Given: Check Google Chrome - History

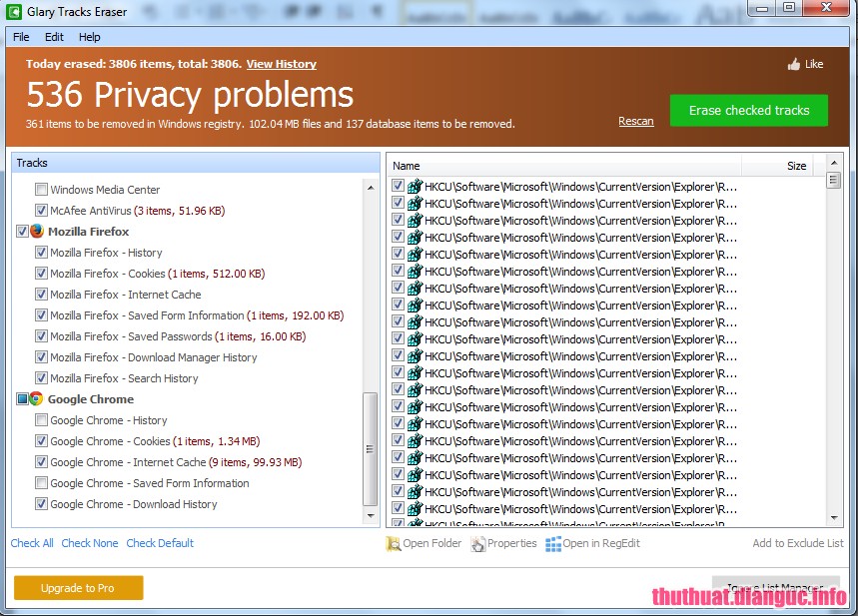Looking at the screenshot, I should pyautogui.click(x=41, y=420).
